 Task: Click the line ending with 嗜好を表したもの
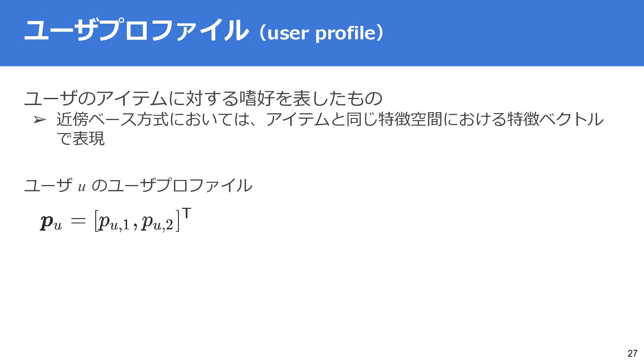pos(204,98)
